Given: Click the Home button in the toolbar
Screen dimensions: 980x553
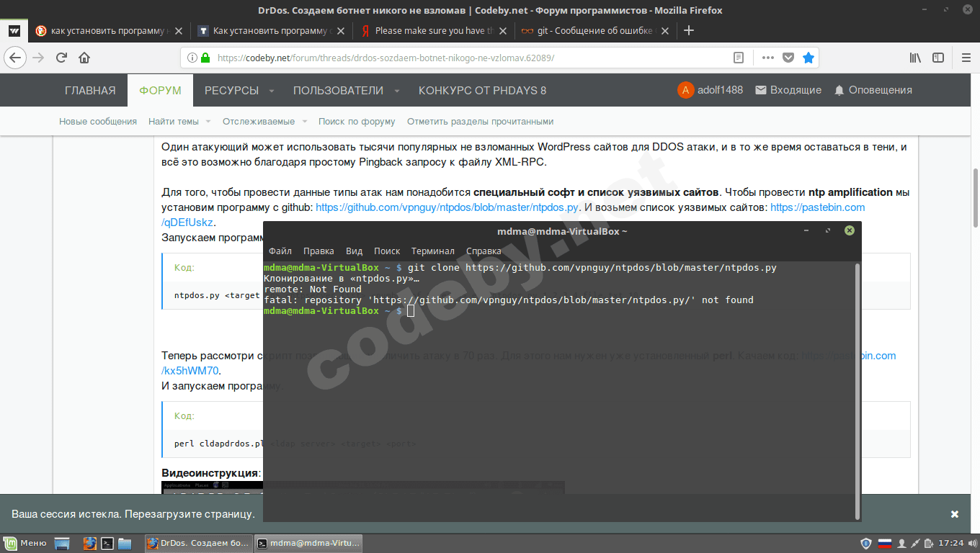Looking at the screenshot, I should pos(84,58).
